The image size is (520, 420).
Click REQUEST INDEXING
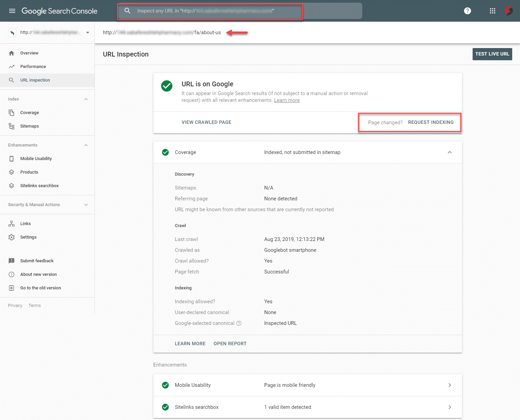pyautogui.click(x=431, y=123)
